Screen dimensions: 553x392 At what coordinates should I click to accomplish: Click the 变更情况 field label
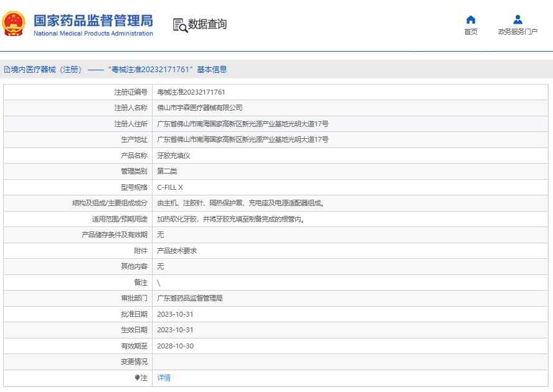coord(134,362)
